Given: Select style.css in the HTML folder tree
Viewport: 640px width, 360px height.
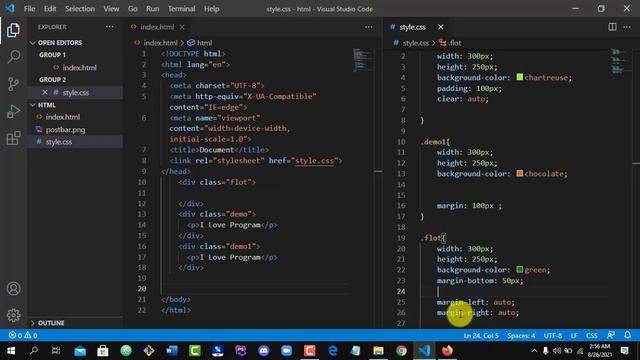Looking at the screenshot, I should click(59, 142).
